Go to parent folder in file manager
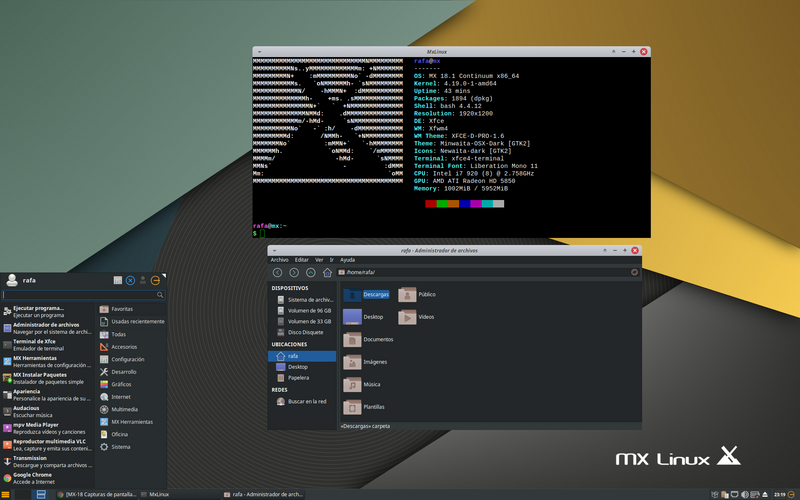The width and height of the screenshot is (800, 500). pos(310,272)
